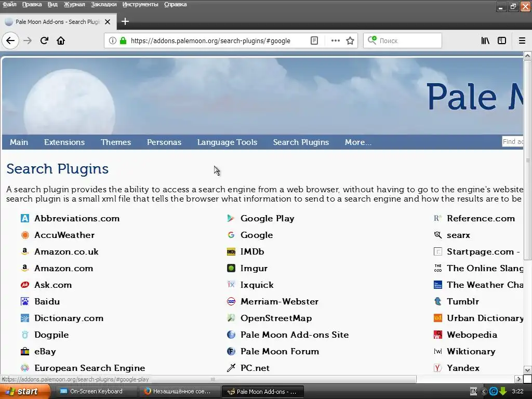Open page actions three-dot menu
This screenshot has height=399, width=532.
point(335,41)
